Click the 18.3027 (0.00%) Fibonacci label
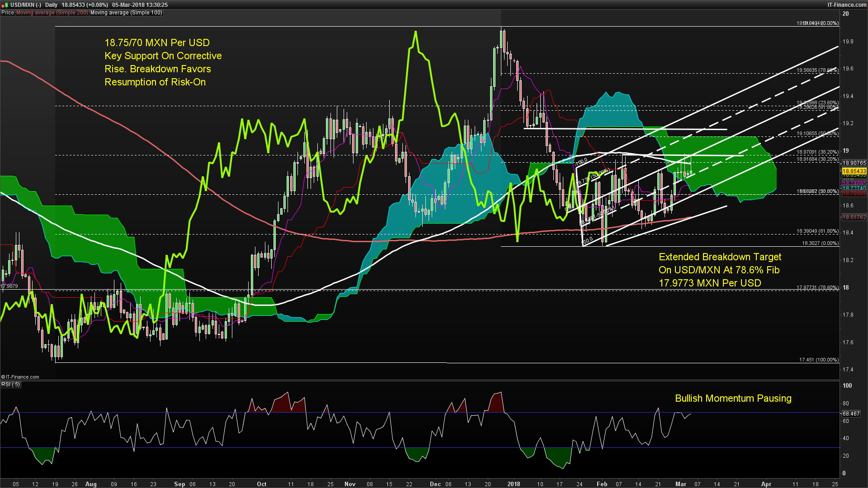Image resolution: width=868 pixels, height=488 pixels. pyautogui.click(x=820, y=243)
